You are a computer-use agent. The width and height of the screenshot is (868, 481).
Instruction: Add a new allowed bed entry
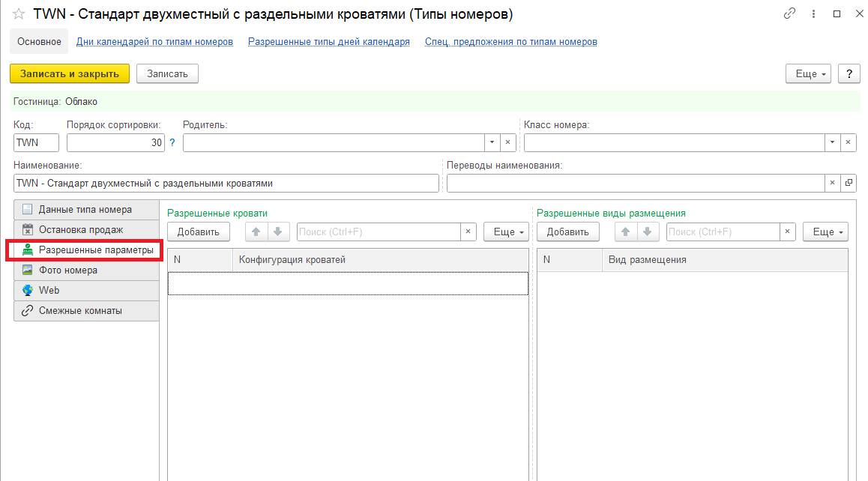pos(199,232)
